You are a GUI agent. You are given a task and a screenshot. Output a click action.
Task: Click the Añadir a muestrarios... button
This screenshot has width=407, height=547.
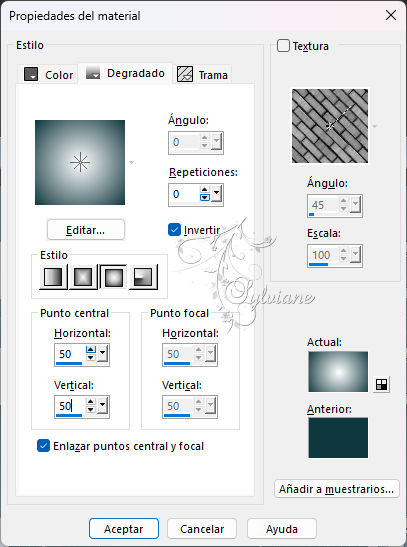click(337, 489)
